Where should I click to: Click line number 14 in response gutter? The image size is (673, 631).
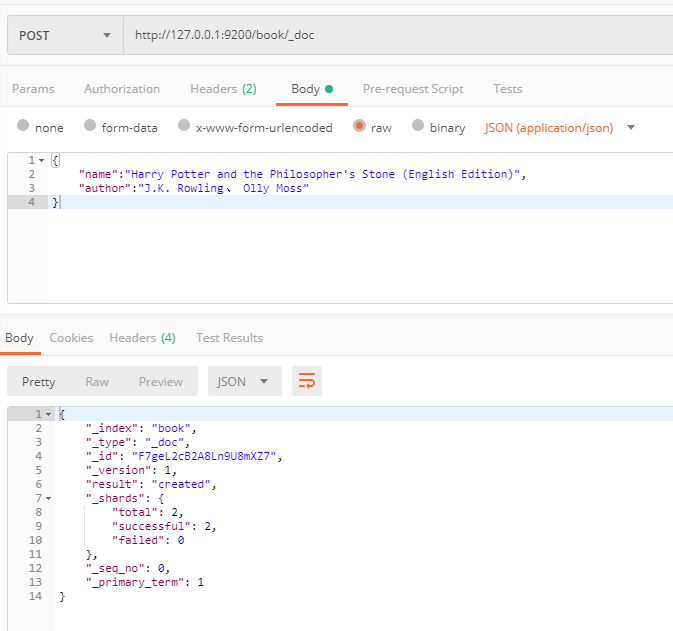tap(35, 596)
